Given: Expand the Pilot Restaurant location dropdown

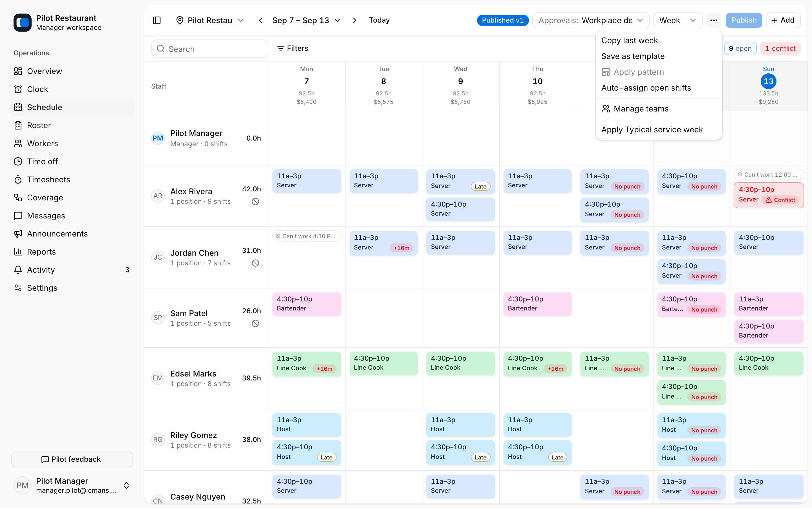Looking at the screenshot, I should [210, 20].
